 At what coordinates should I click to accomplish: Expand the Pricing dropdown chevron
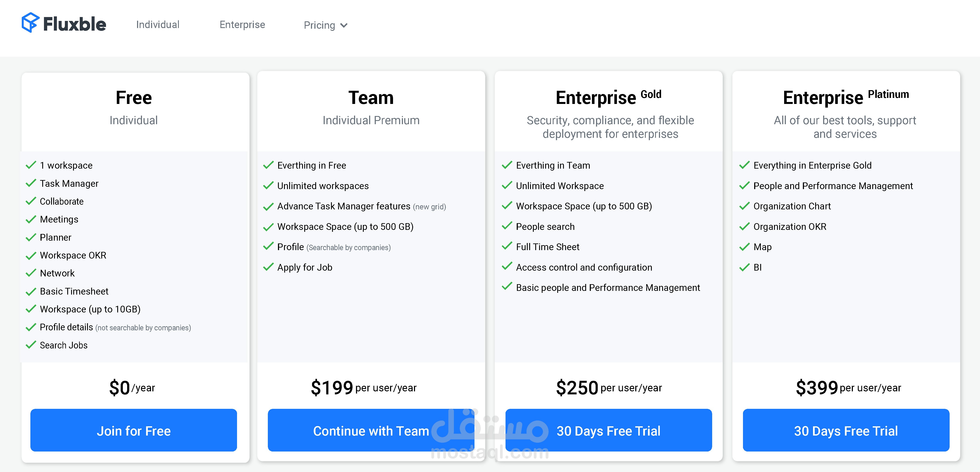pyautogui.click(x=344, y=25)
